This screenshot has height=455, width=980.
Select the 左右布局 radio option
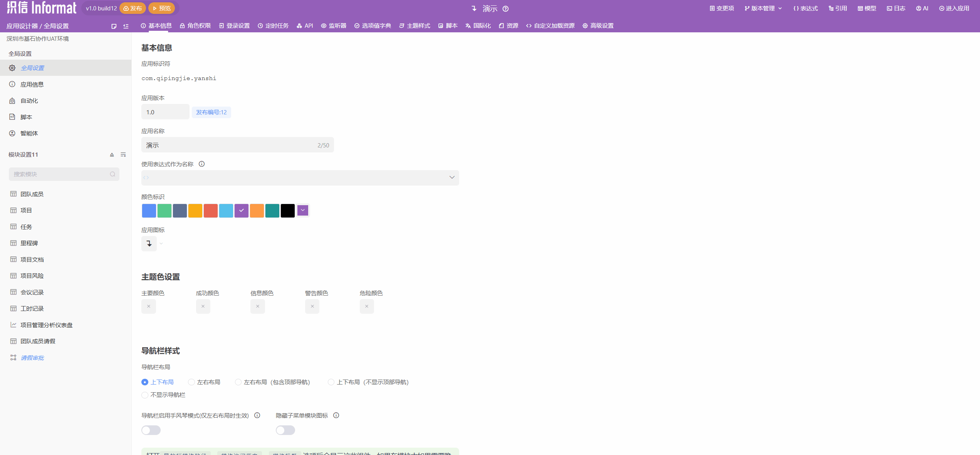coord(191,382)
